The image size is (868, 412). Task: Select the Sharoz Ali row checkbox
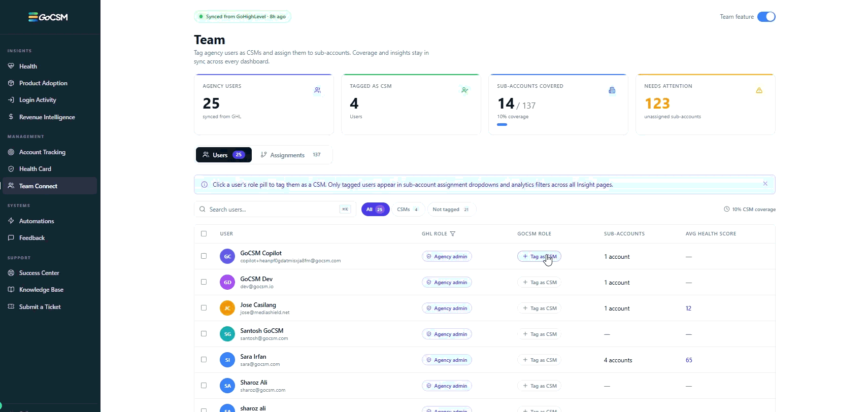coord(204,386)
